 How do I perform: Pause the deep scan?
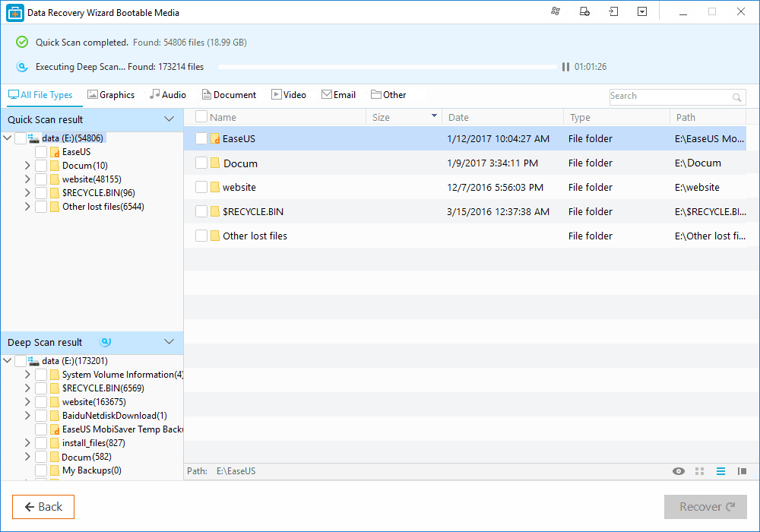565,67
